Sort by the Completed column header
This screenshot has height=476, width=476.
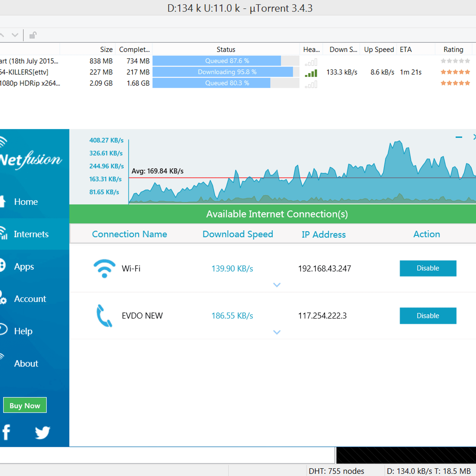pyautogui.click(x=134, y=49)
